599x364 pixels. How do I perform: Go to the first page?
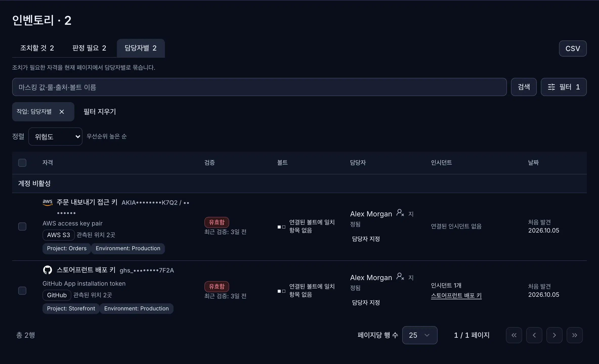tap(514, 335)
